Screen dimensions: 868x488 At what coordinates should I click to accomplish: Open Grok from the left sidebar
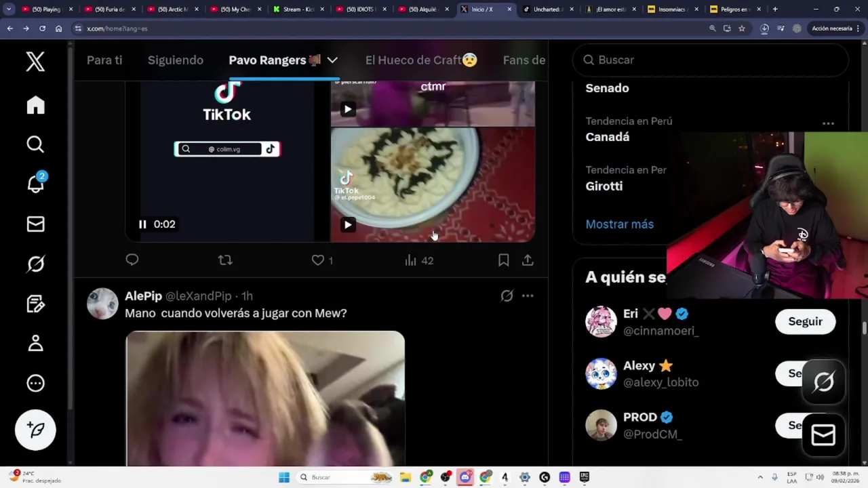35,264
